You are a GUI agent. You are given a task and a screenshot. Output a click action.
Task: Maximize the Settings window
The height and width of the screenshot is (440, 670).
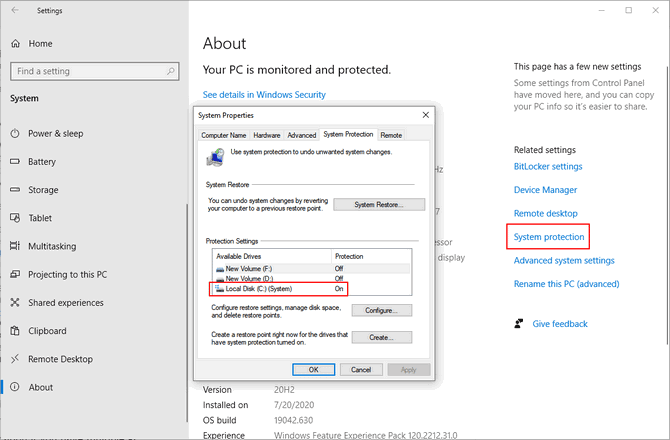[x=629, y=10]
